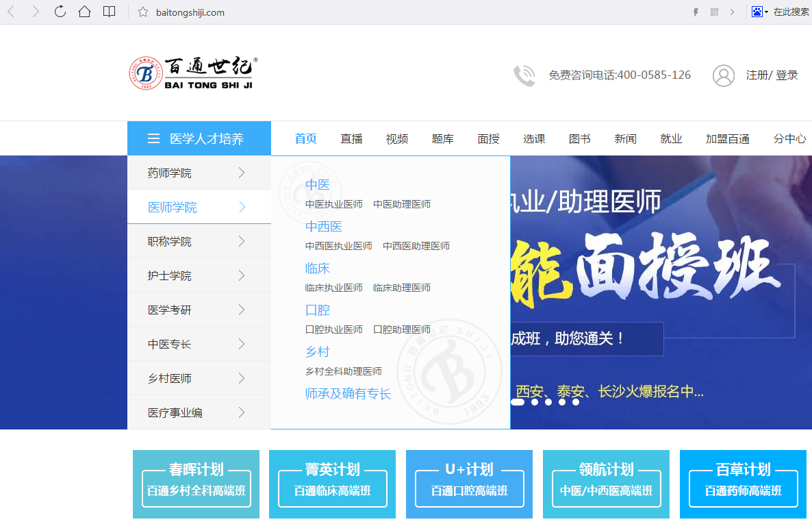Image resolution: width=812 pixels, height=524 pixels.
Task: Open the hamburger menu beside 医学人才培养
Action: click(x=153, y=139)
